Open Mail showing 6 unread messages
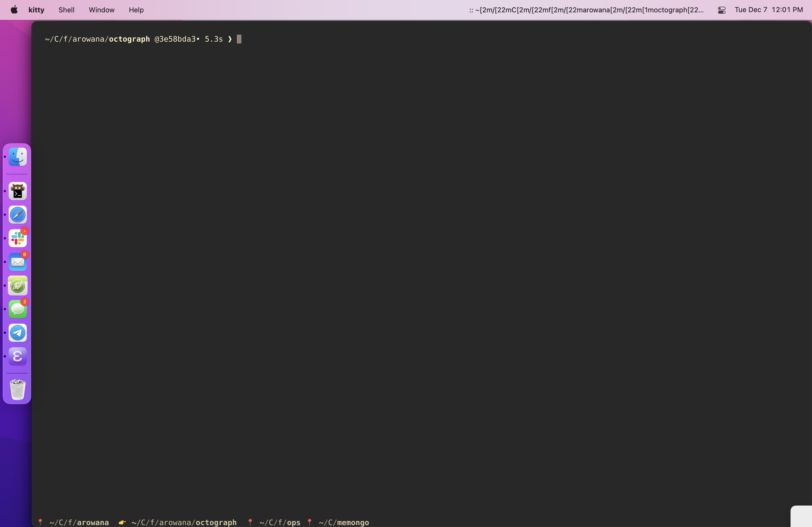 pos(17,262)
